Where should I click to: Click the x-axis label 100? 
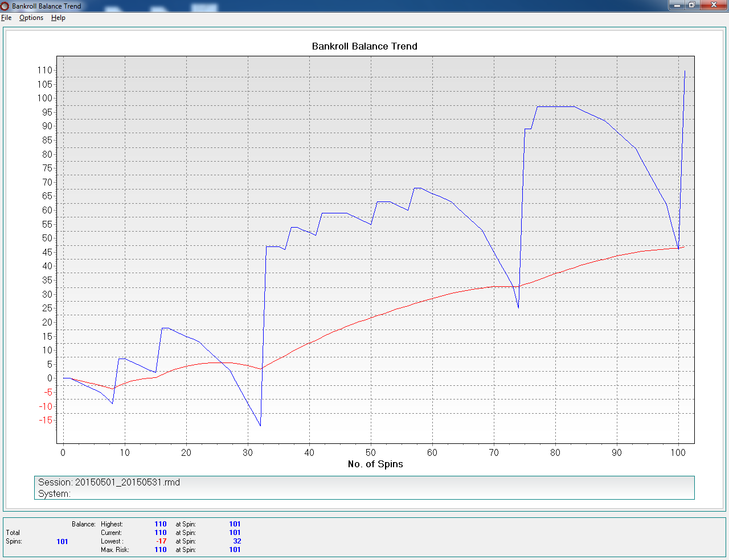678,452
